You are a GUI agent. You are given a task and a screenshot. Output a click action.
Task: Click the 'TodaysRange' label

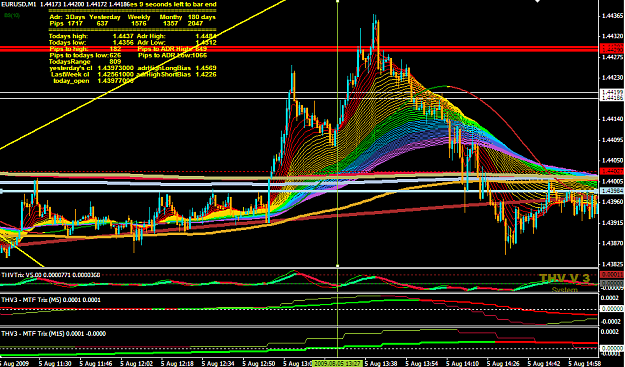[x=70, y=62]
